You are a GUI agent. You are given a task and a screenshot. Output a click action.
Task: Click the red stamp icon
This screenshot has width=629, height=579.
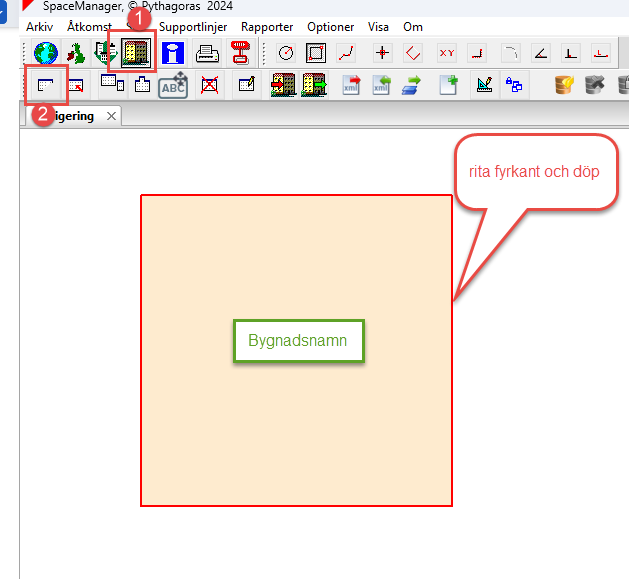(239, 53)
